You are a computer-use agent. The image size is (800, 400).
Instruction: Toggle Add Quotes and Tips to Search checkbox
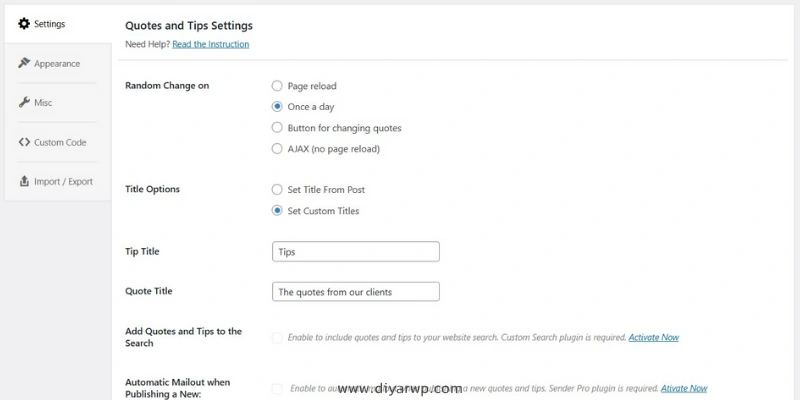pyautogui.click(x=276, y=338)
